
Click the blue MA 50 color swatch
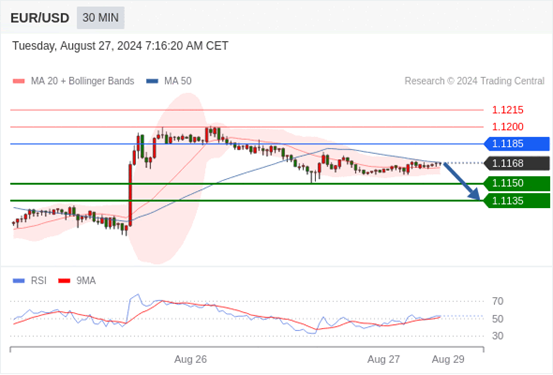coord(152,81)
